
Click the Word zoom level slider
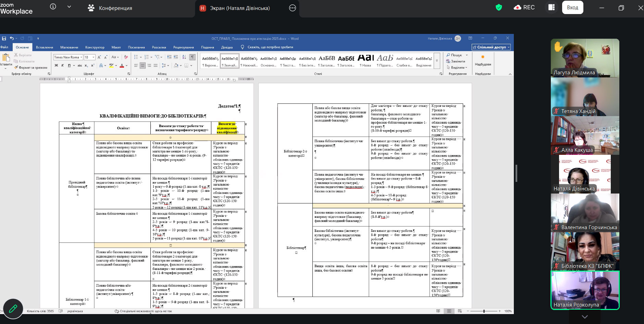484,311
